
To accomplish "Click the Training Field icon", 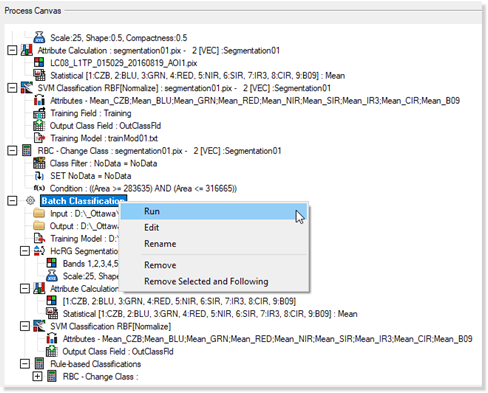I will point(39,113).
